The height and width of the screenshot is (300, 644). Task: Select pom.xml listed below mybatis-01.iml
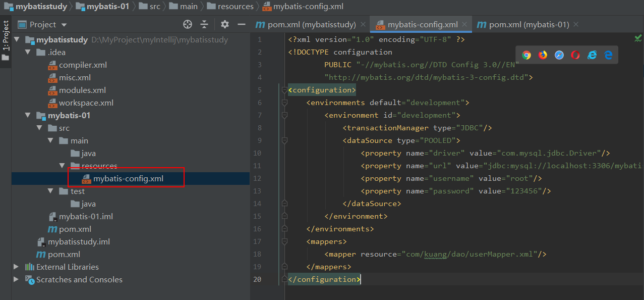(x=75, y=229)
